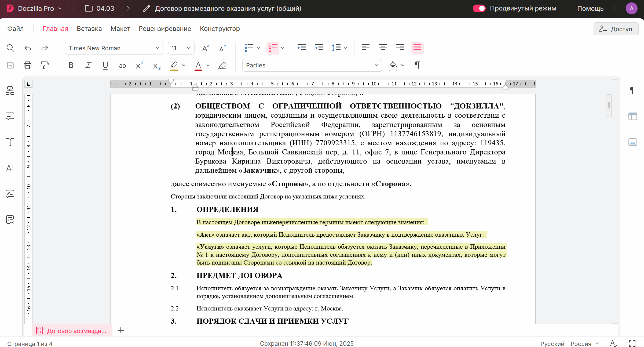Click the save disk icon
The width and height of the screenshot is (644, 347).
(x=10, y=65)
